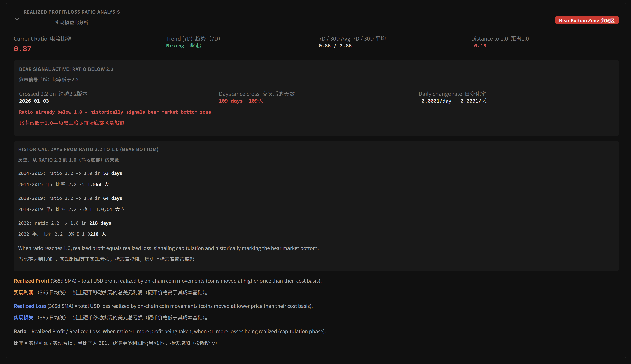
Task: Click the Chinese row starting "2022 年"
Action: pyautogui.click(x=62, y=234)
